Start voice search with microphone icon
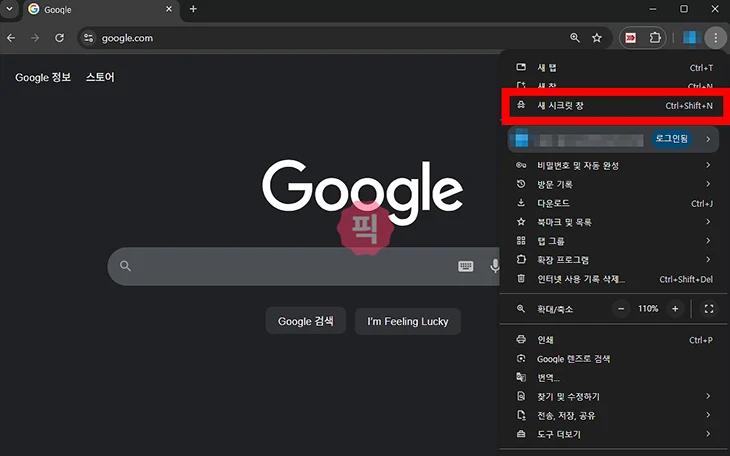Viewport: 730px width, 456px height. 494,266
